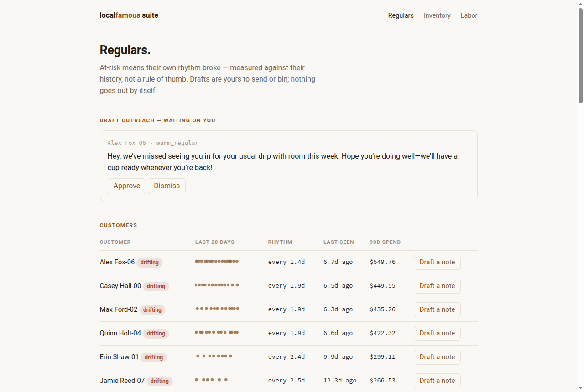Dismiss the Alex Fox-06 draft outreach
This screenshot has width=584, height=392.
pyautogui.click(x=167, y=186)
